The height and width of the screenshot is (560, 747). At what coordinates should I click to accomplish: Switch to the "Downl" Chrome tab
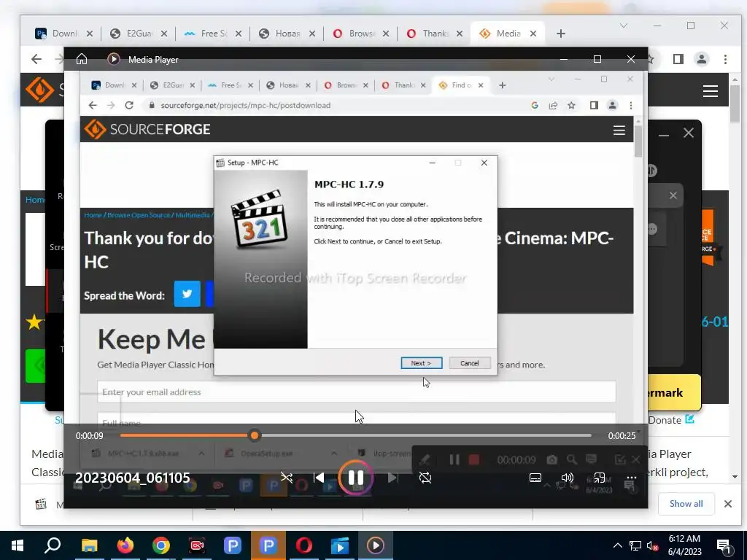tap(64, 34)
